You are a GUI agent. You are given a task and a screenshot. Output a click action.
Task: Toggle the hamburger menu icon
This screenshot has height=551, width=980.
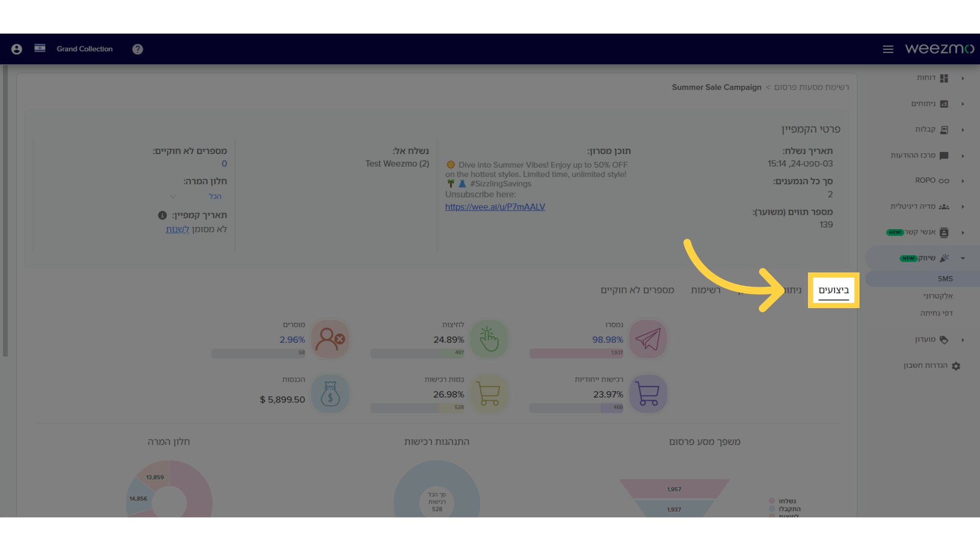tap(888, 49)
